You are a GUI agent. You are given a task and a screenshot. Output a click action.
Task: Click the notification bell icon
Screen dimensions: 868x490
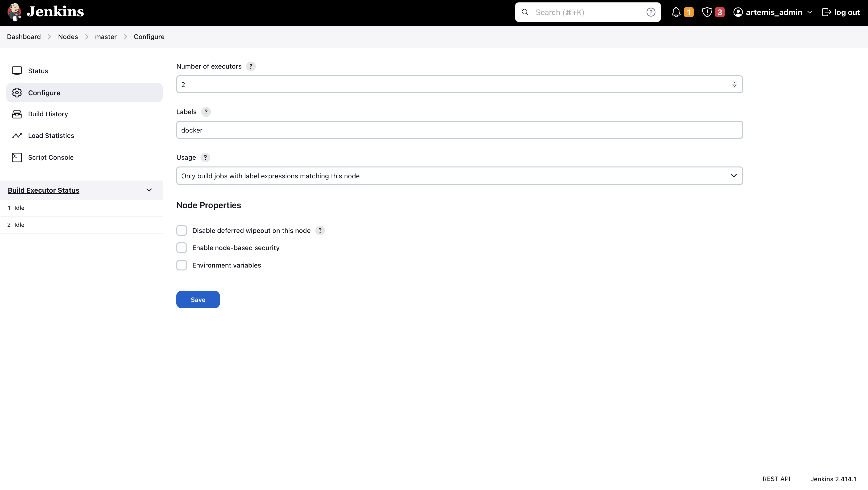coord(676,12)
